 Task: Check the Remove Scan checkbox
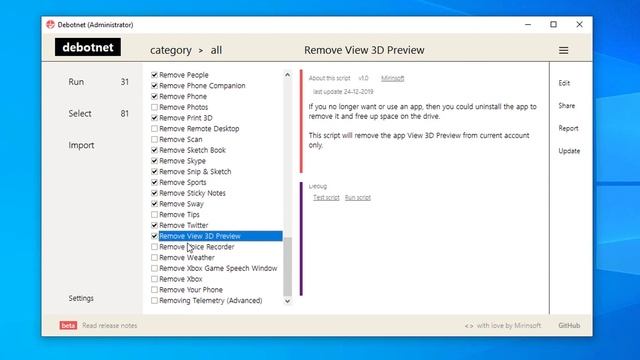pyautogui.click(x=154, y=139)
